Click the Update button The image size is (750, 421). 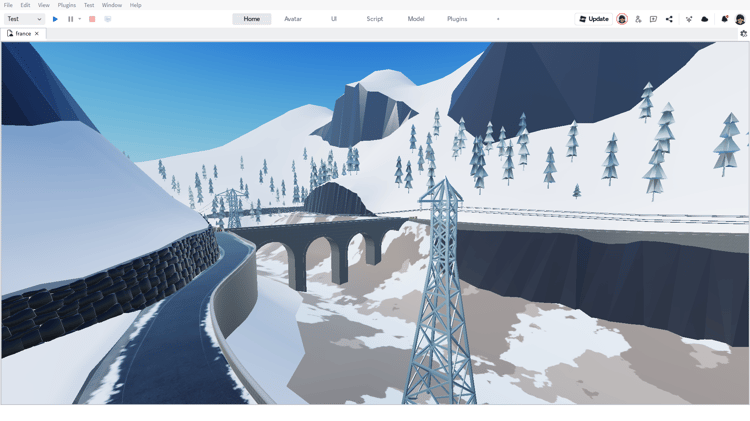[594, 19]
